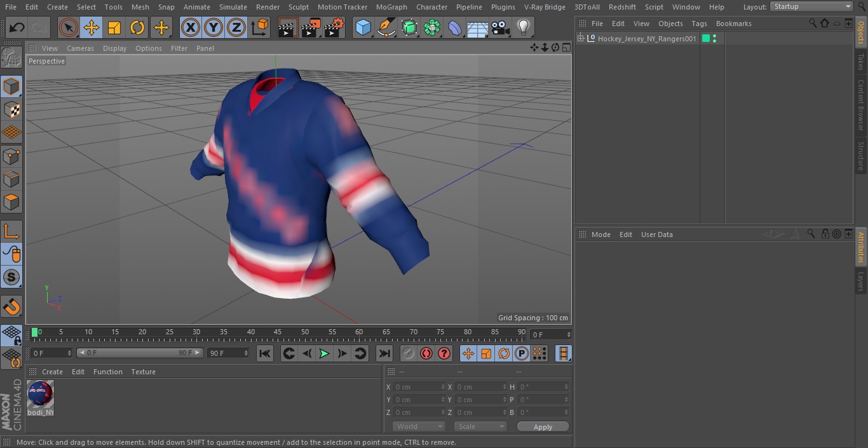Screen dimensions: 868x448
Task: Switch to Points mode
Action: [x=11, y=156]
